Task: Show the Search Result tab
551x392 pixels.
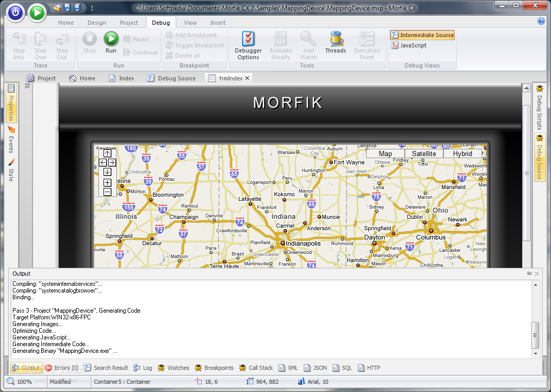Action: tap(106, 368)
